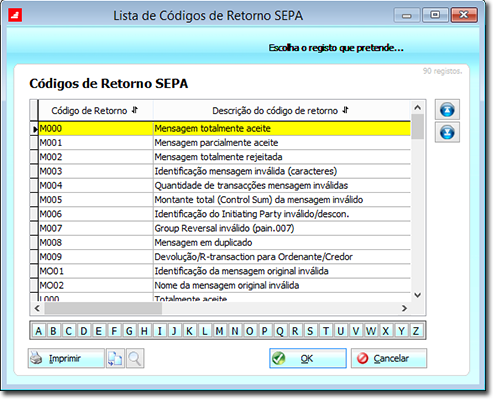Select 'Montante total (Control Sum)' description
The width and height of the screenshot is (496, 404).
click(282, 200)
